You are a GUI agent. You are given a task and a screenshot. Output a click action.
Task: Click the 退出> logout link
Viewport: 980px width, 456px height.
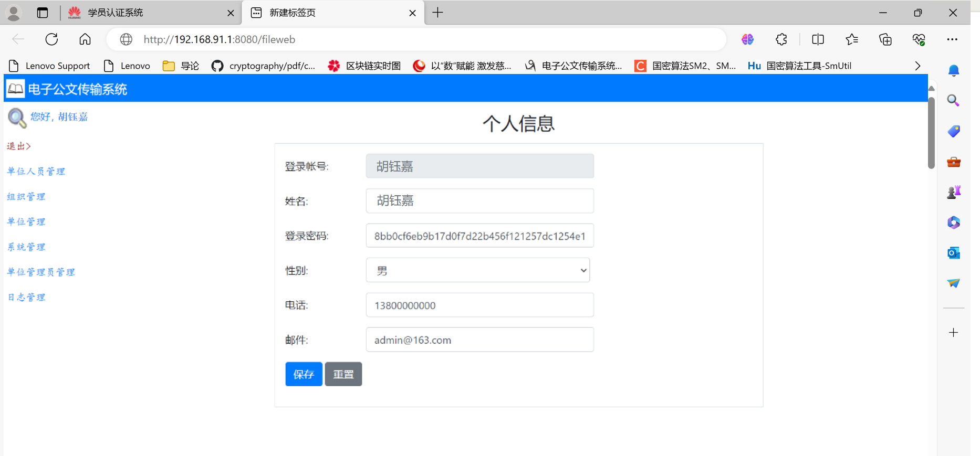[x=19, y=146]
